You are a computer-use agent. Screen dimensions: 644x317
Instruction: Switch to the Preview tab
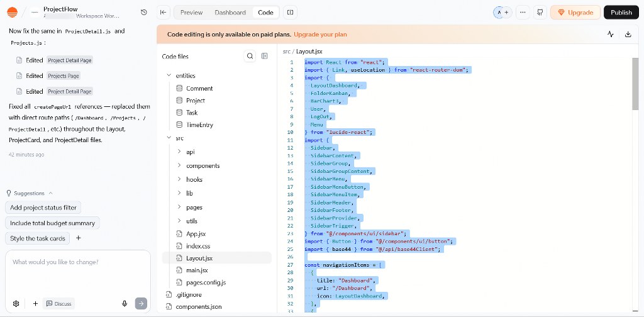click(x=191, y=13)
